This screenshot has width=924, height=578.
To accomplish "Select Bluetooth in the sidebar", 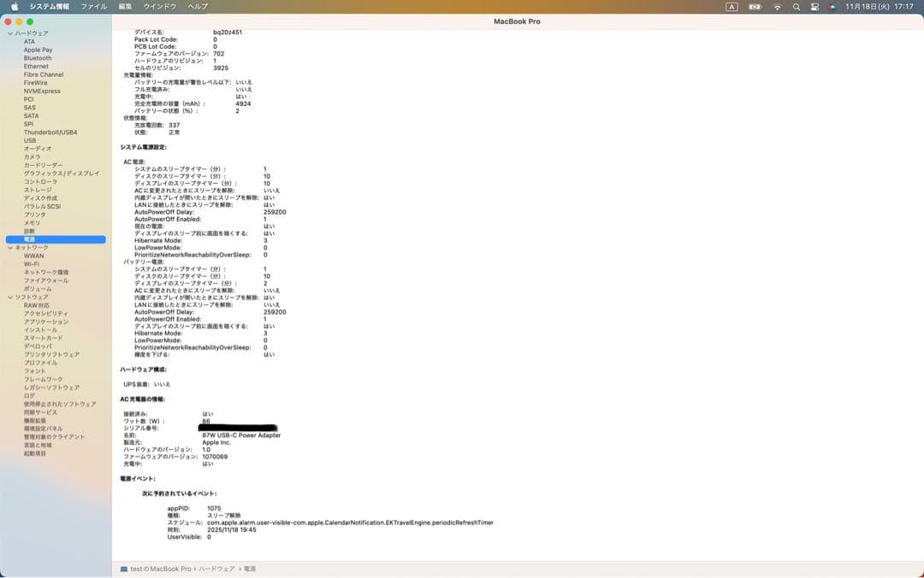I will [38, 58].
